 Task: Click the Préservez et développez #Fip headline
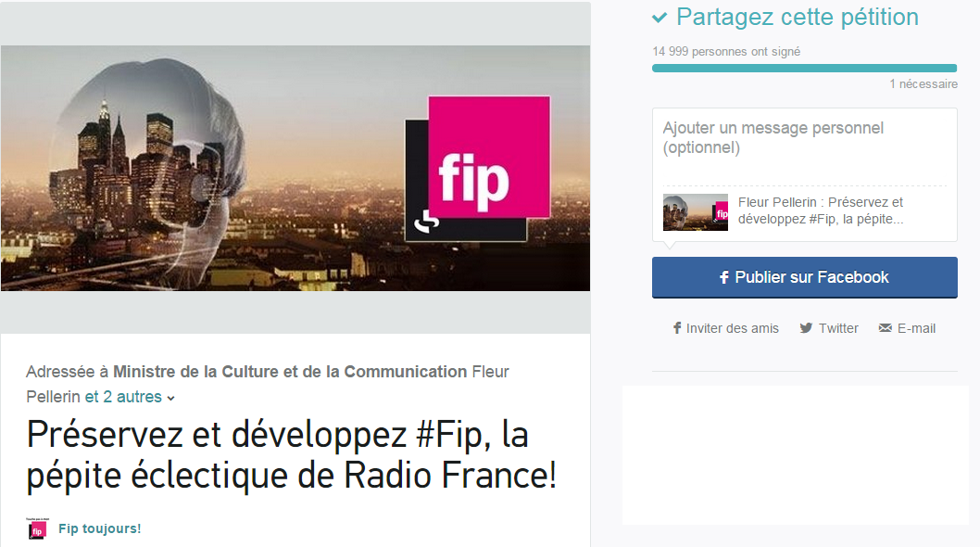[291, 455]
